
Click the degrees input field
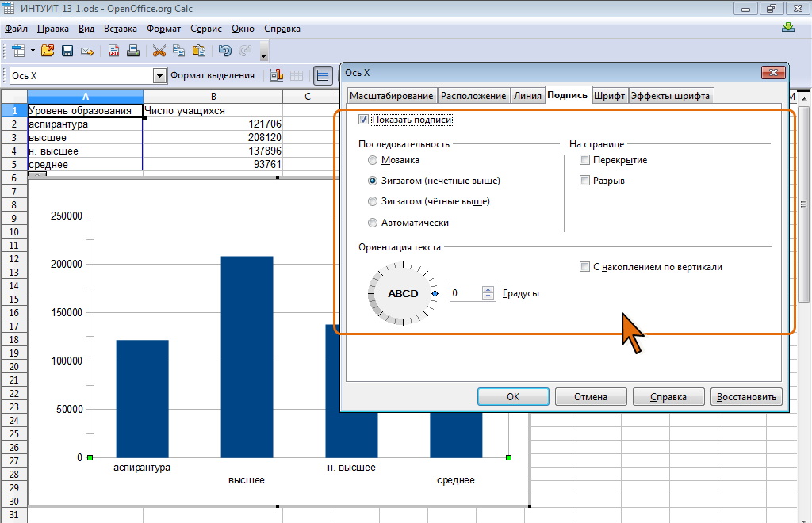pyautogui.click(x=465, y=293)
